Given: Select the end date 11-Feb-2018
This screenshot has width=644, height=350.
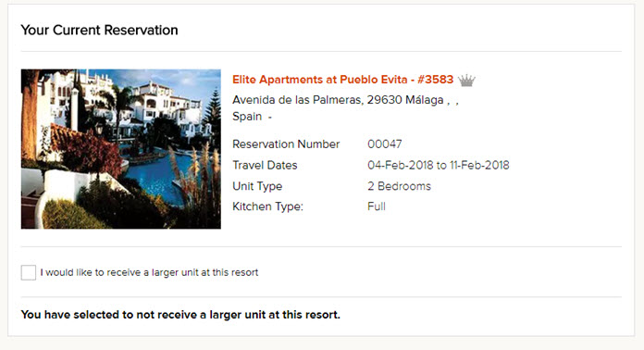Looking at the screenshot, I should [479, 165].
